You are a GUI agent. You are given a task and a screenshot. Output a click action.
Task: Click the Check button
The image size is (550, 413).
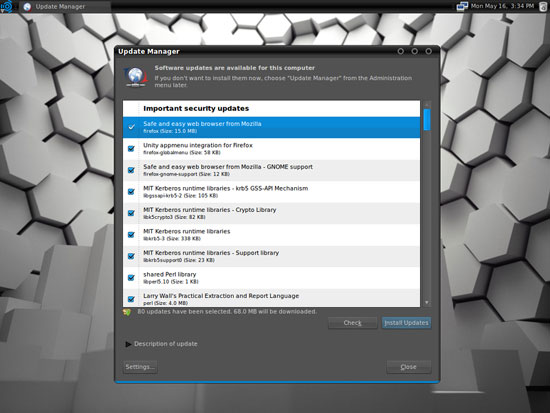(353, 323)
